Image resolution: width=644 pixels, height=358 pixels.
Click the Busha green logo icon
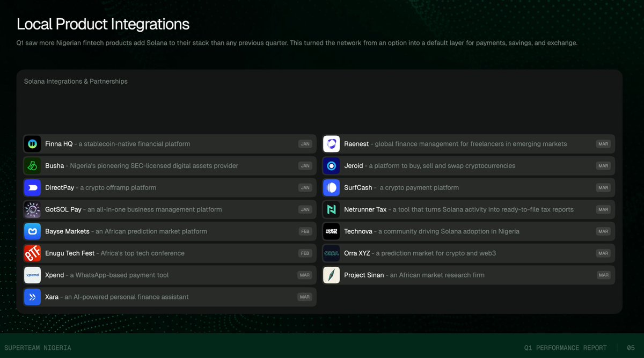coord(32,166)
